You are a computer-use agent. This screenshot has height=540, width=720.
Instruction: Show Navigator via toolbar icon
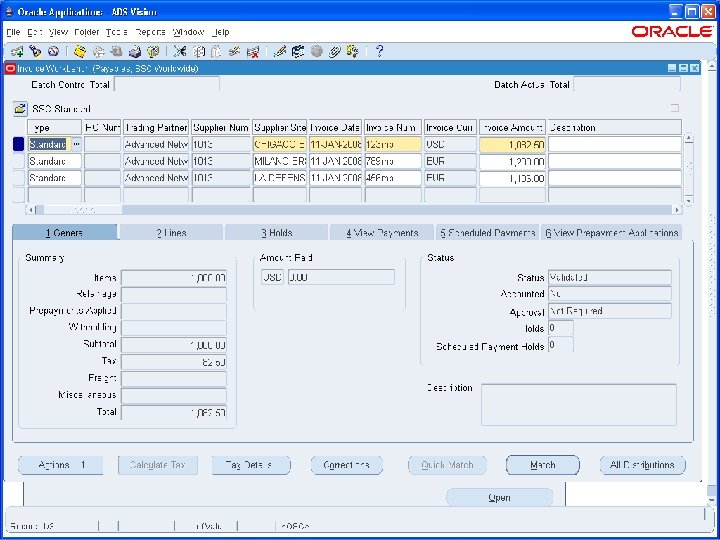click(53, 51)
